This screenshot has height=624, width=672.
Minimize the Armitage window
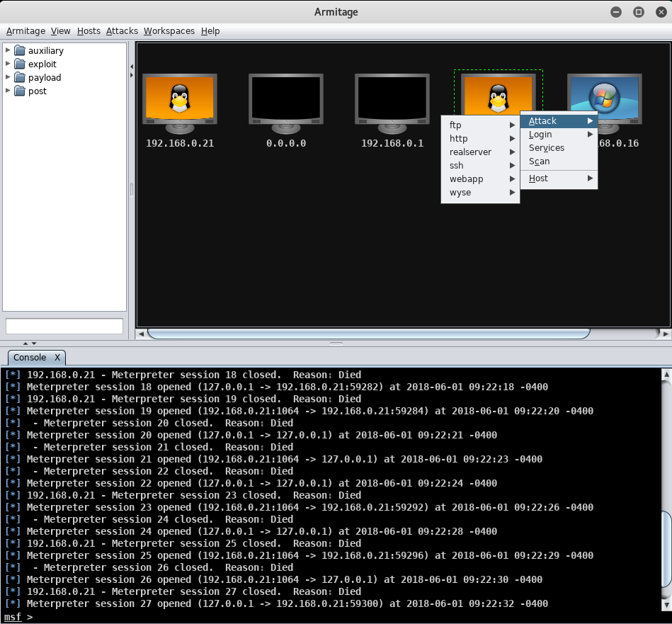click(x=616, y=12)
